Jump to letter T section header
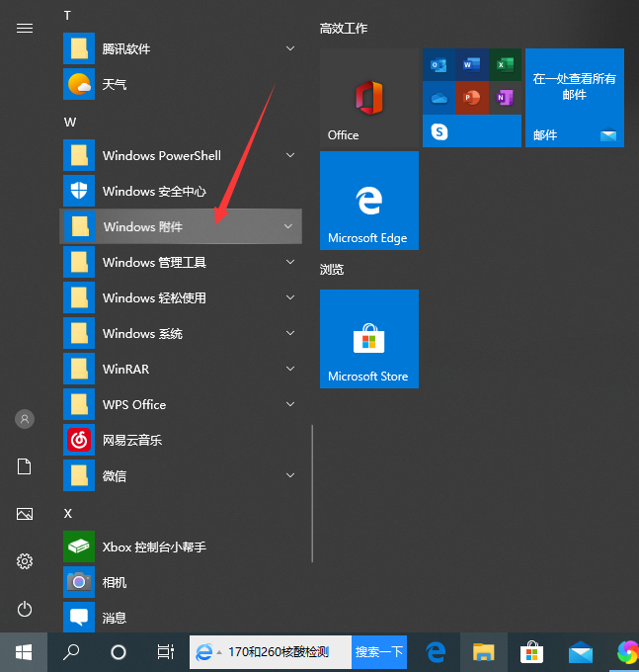This screenshot has height=672, width=639. click(x=67, y=16)
